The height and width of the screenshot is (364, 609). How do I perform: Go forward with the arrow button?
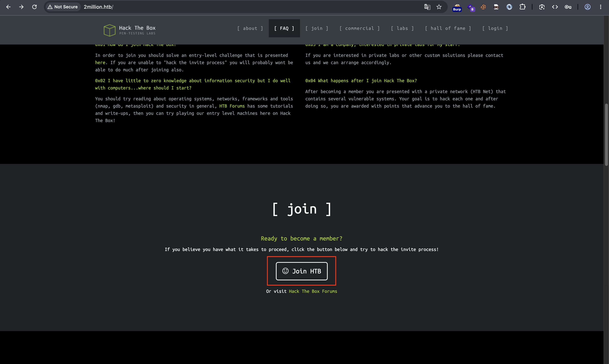point(21,7)
